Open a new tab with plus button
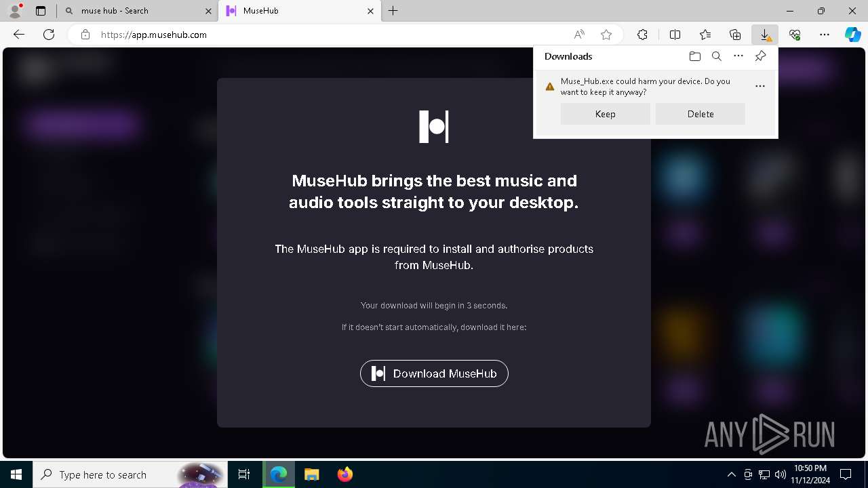The image size is (868, 488). point(393,11)
